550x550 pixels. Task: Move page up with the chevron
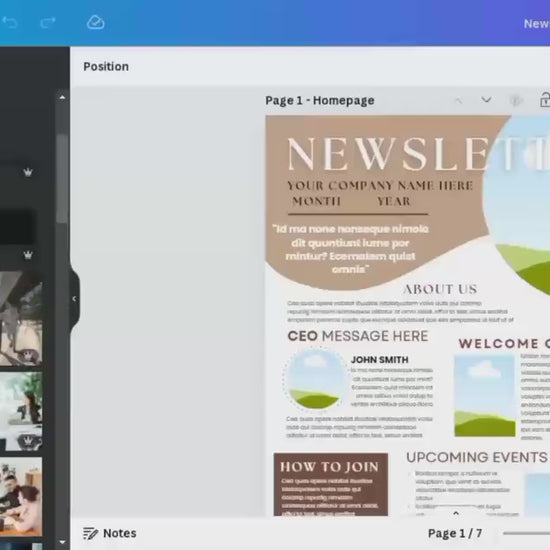pyautogui.click(x=458, y=101)
